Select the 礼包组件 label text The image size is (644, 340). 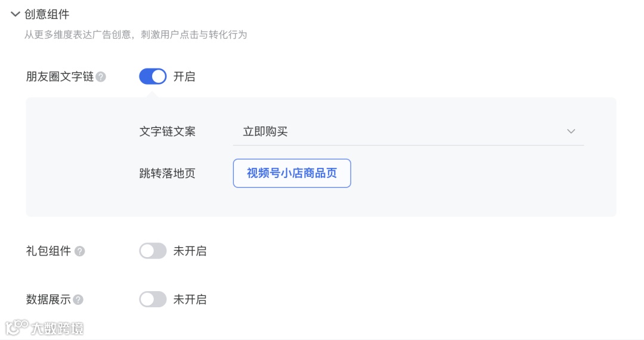[x=48, y=251]
